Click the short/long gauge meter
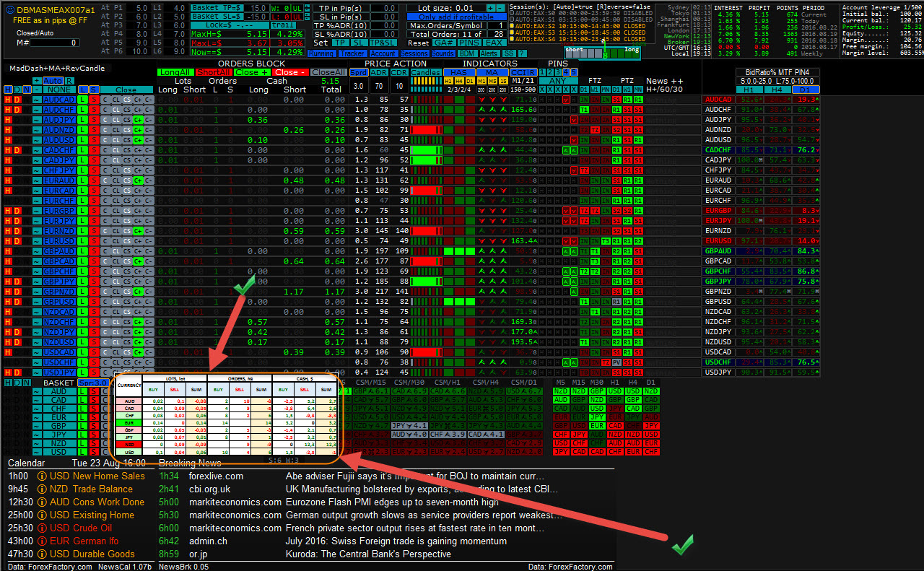Image resolution: width=924 pixels, height=571 pixels. pos(602,53)
